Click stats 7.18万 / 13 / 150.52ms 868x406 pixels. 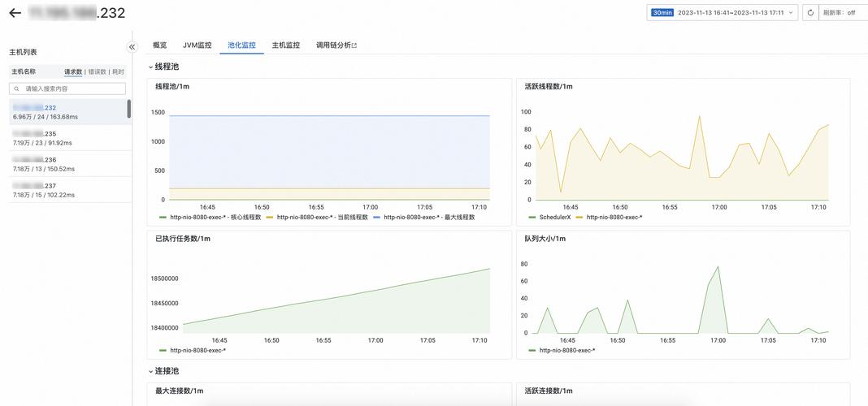tap(44, 169)
